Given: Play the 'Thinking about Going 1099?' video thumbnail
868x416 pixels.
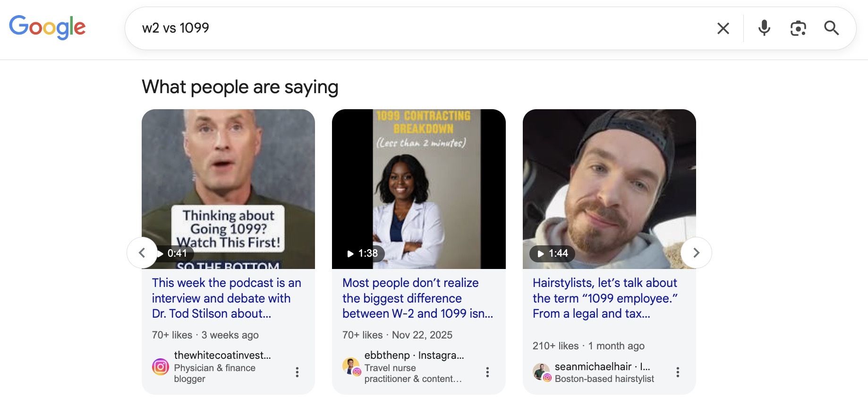Looking at the screenshot, I should [x=228, y=189].
